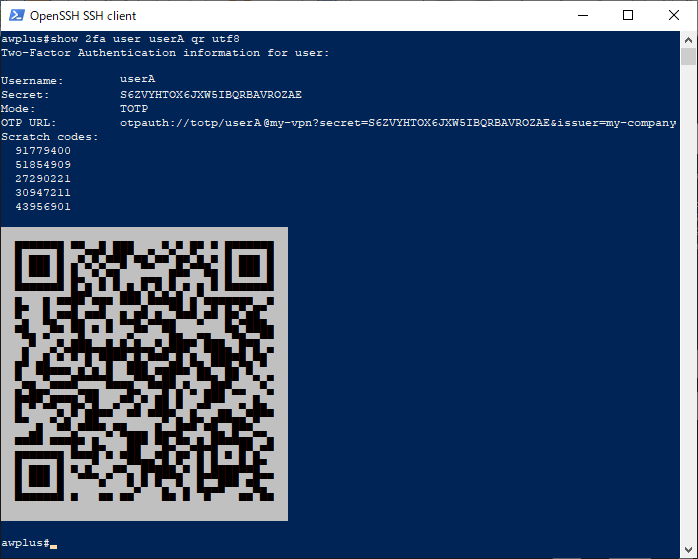Click scratch code 27290221

coord(43,178)
